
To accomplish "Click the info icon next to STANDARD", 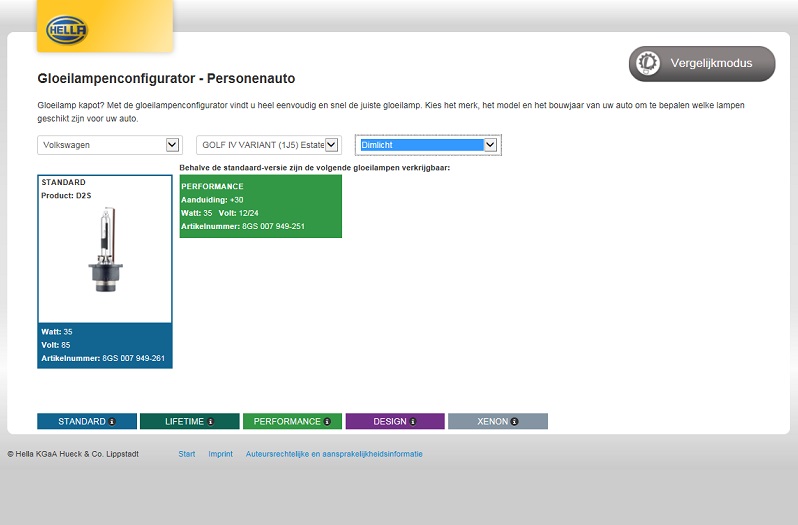I will tap(113, 422).
